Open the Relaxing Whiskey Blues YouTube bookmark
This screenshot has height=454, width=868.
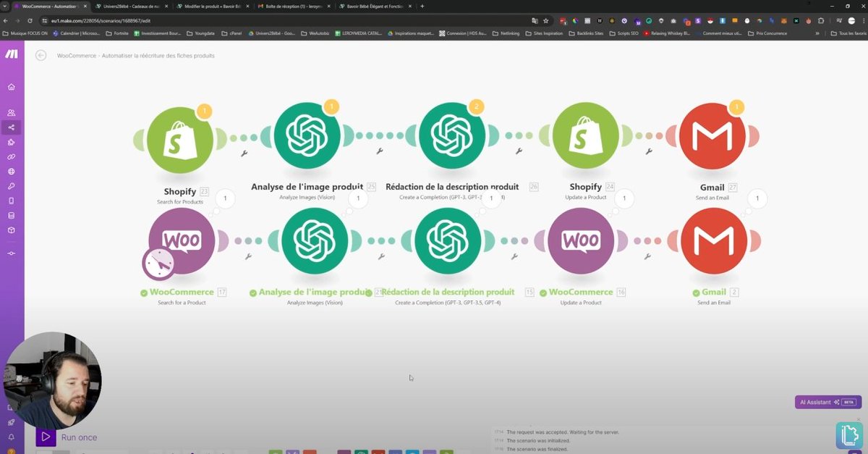(x=668, y=33)
